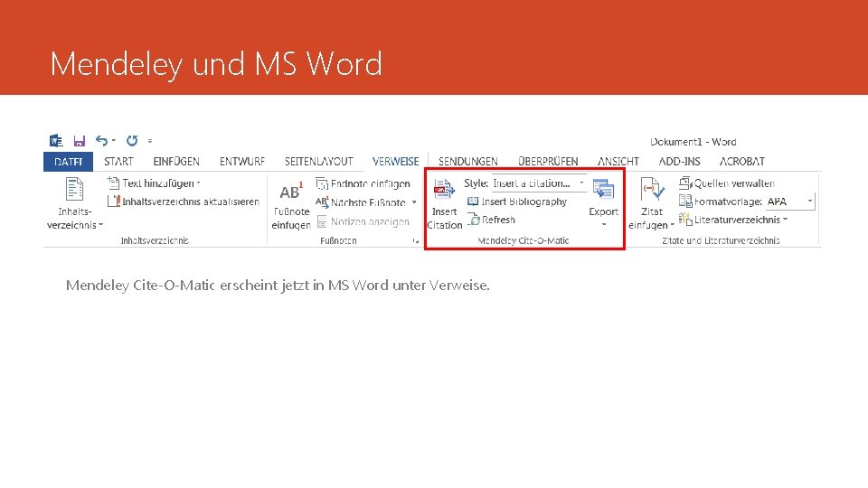Redo with the repeat arrow icon
Viewport: 868px width, 488px height.
click(x=132, y=141)
